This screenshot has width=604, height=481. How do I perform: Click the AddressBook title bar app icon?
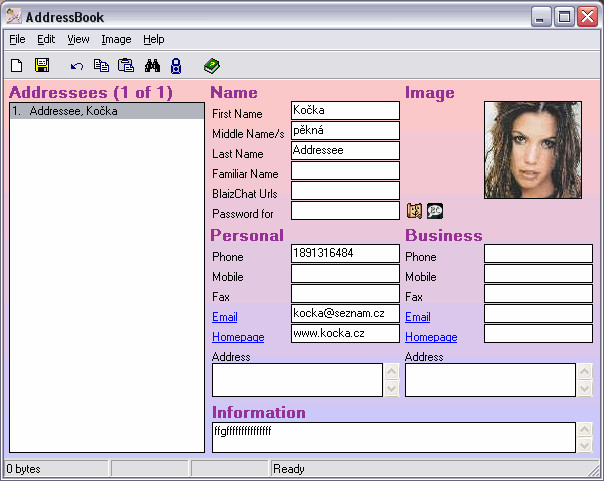pyautogui.click(x=14, y=16)
